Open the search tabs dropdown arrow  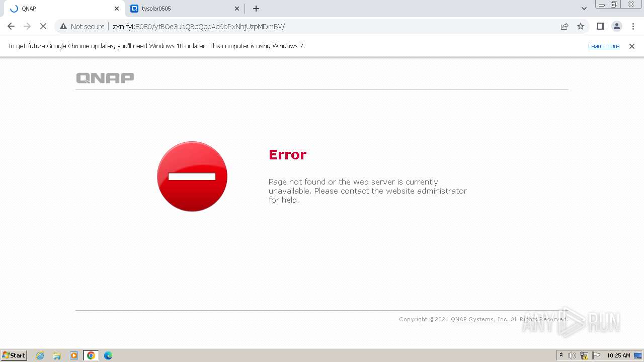[584, 9]
